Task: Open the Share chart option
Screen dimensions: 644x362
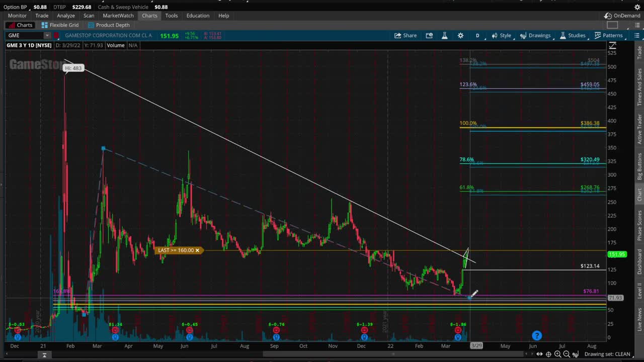Action: (405, 35)
